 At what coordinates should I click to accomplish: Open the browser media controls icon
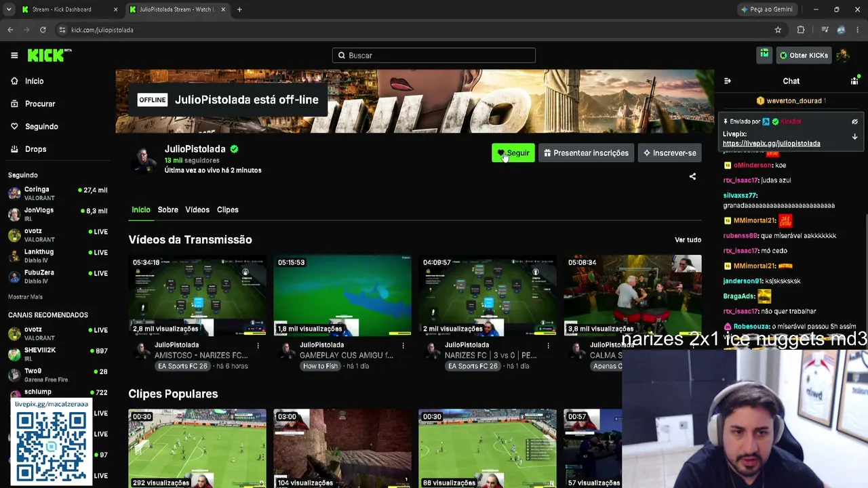[825, 30]
